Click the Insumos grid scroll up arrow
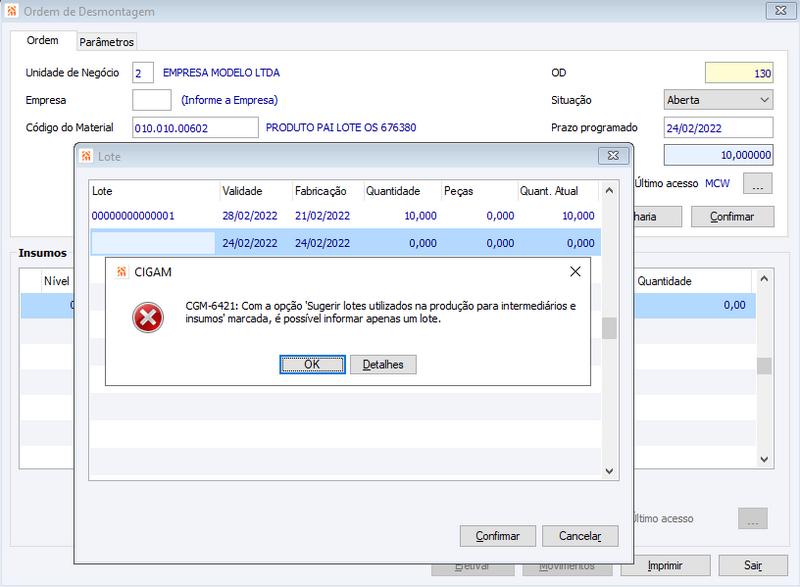 click(764, 278)
